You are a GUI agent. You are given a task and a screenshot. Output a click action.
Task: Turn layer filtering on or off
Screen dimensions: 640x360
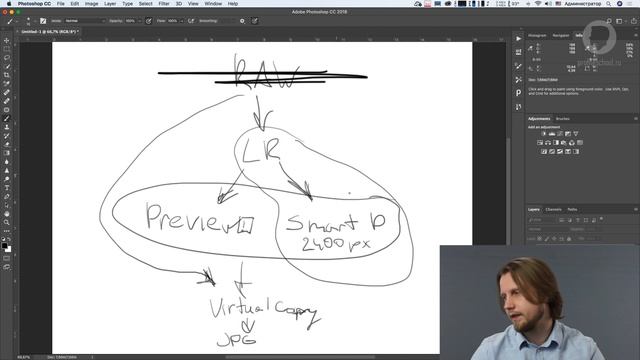pos(602,220)
